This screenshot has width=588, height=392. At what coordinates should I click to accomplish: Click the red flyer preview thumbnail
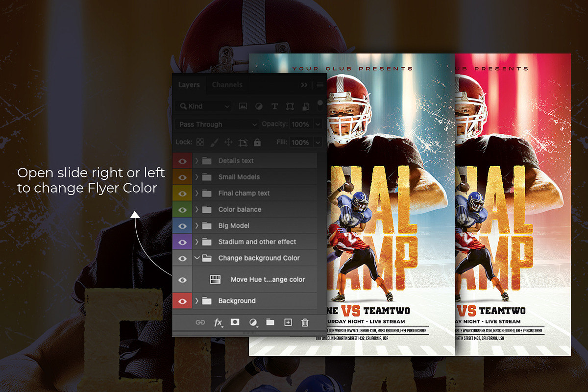point(513,204)
